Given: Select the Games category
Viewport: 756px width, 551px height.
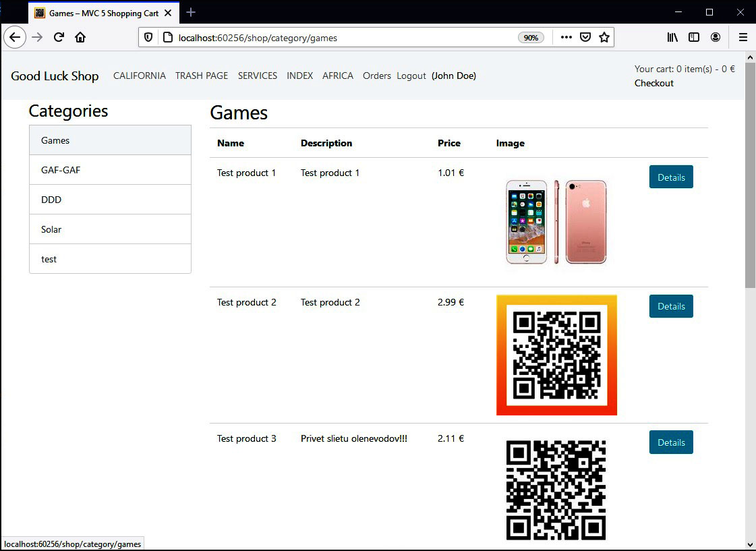Looking at the screenshot, I should (x=111, y=140).
